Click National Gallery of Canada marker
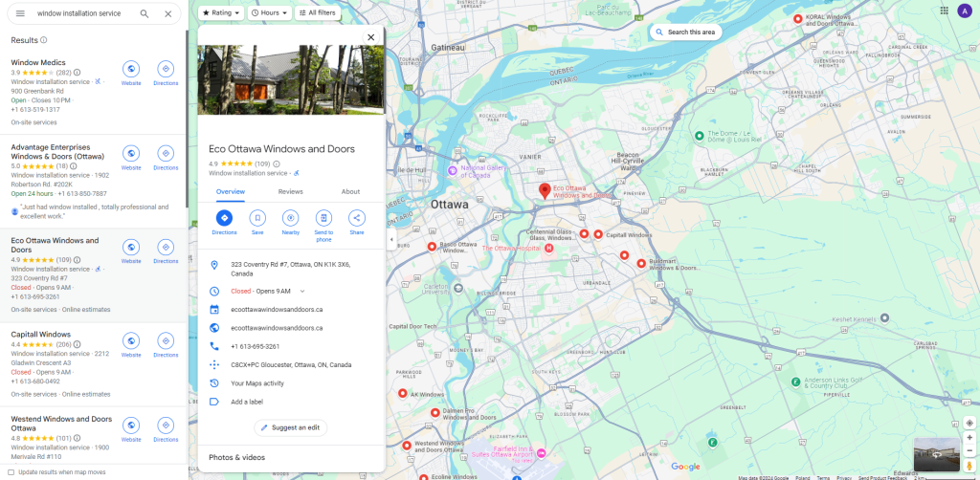The width and height of the screenshot is (980, 480). pyautogui.click(x=453, y=170)
